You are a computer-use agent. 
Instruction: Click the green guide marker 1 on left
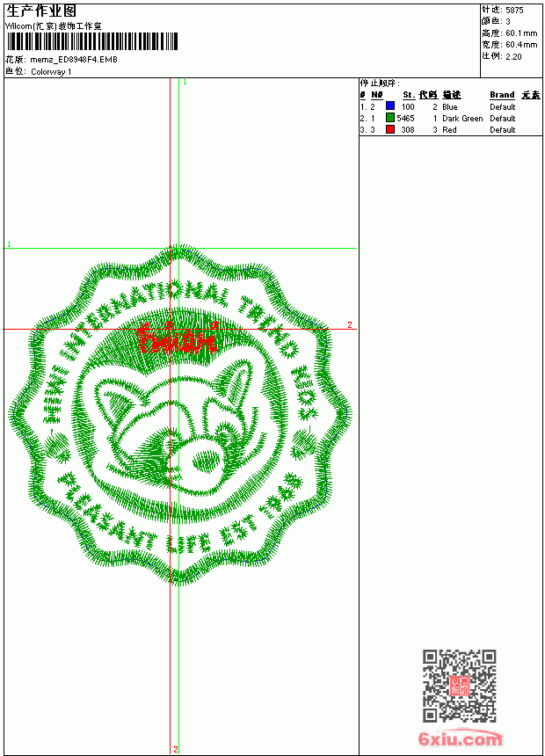point(9,244)
